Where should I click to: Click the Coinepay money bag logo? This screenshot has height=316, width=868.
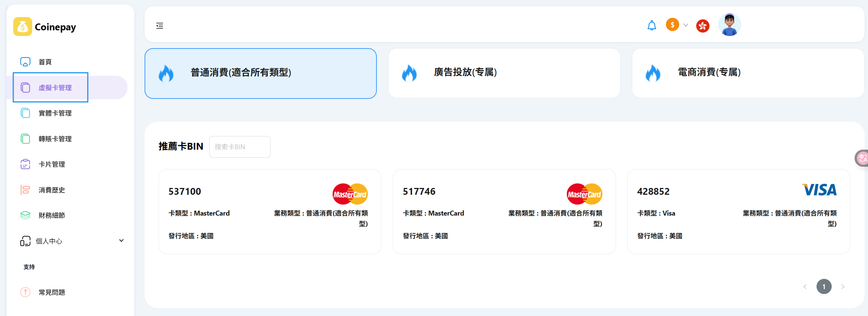[x=22, y=27]
